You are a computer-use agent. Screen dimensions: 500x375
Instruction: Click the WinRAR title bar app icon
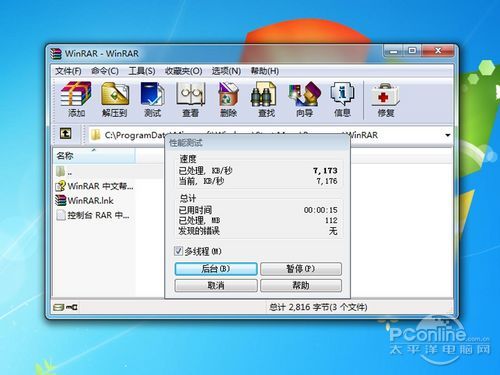56,54
